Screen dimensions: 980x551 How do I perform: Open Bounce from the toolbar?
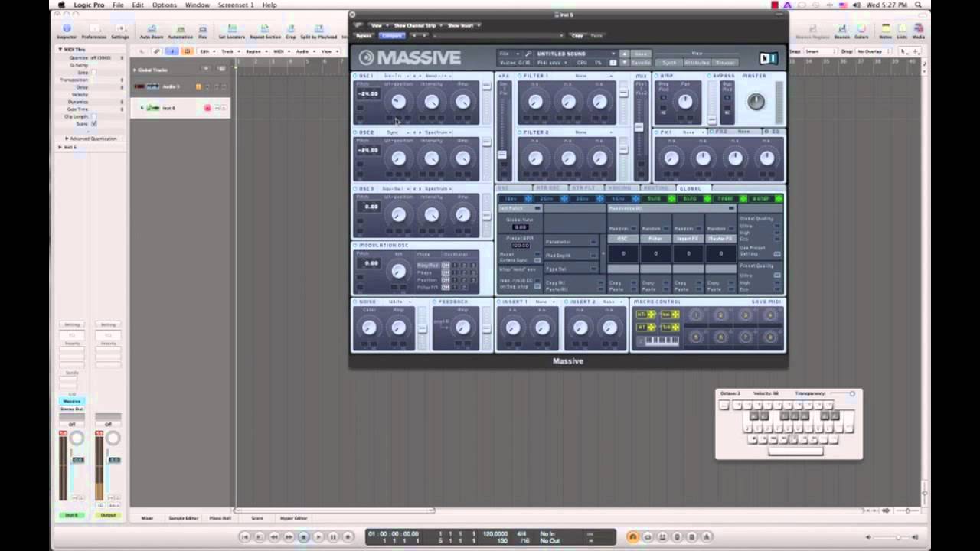[x=842, y=31]
